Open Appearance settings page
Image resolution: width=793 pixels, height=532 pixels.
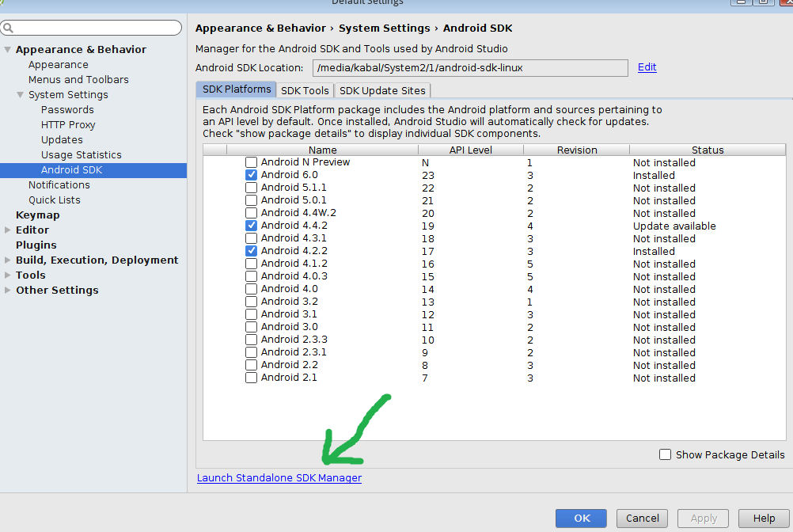tap(58, 65)
